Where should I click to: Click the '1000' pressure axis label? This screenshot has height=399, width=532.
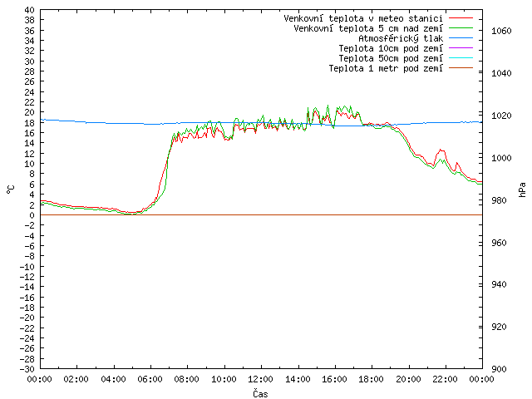click(x=501, y=158)
